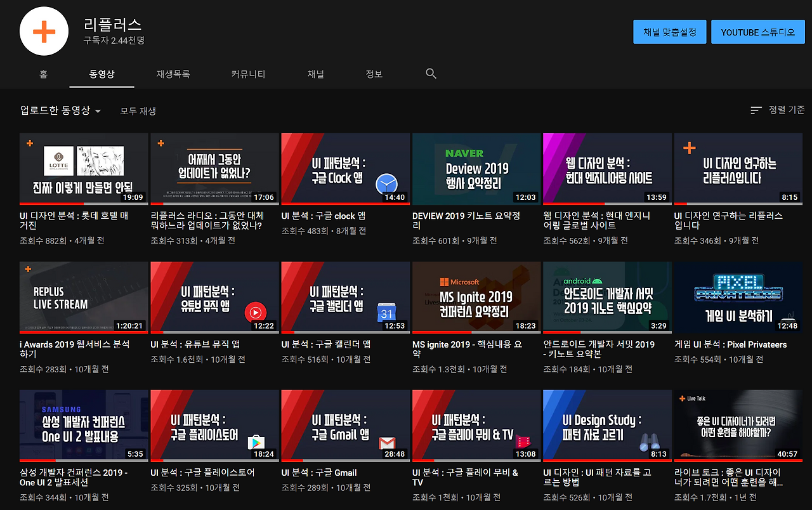Image resolution: width=812 pixels, height=510 pixels.
Task: Click title 'UI 디자인 분석 : 롯데 호텔 매거진'
Action: (74, 221)
